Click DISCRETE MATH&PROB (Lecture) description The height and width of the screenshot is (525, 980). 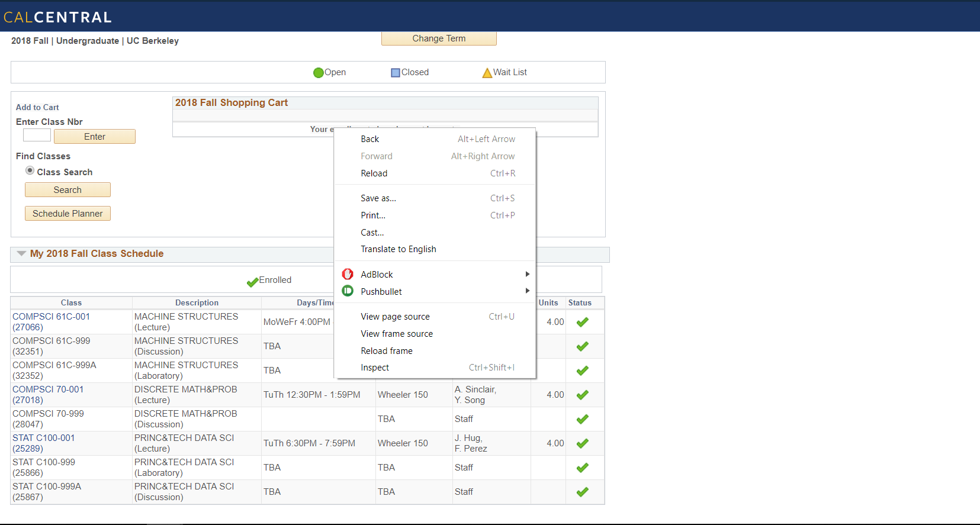pos(186,395)
